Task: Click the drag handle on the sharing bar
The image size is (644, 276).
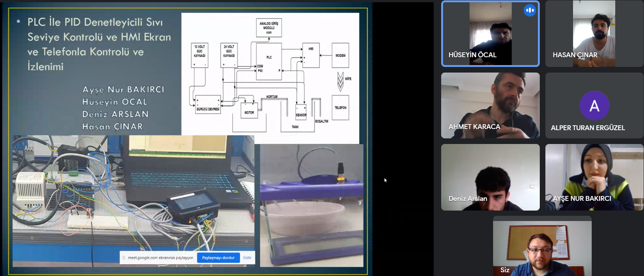Action: click(x=124, y=258)
